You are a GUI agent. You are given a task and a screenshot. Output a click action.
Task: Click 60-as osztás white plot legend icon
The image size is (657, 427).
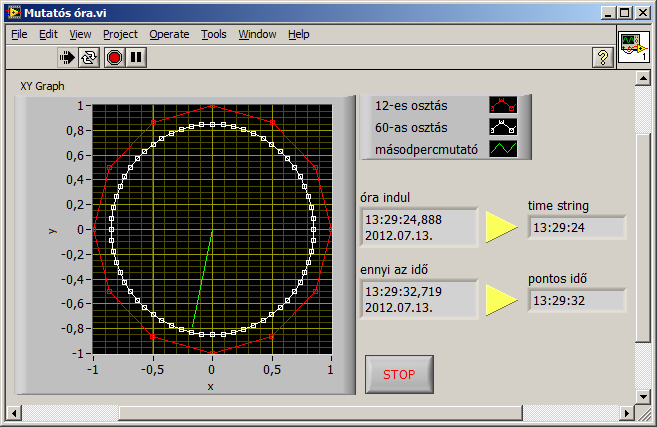click(503, 127)
